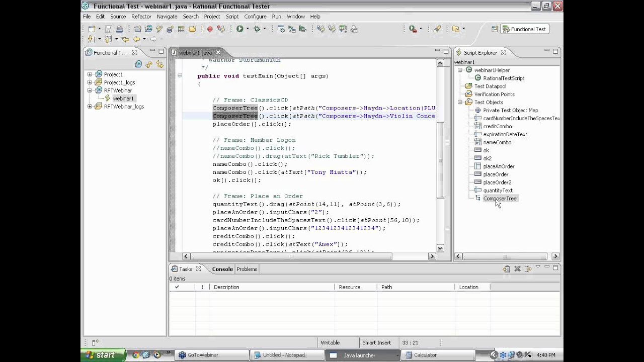
Task: Click the middle yellow arrows icon in projects view
Action: [149, 64]
